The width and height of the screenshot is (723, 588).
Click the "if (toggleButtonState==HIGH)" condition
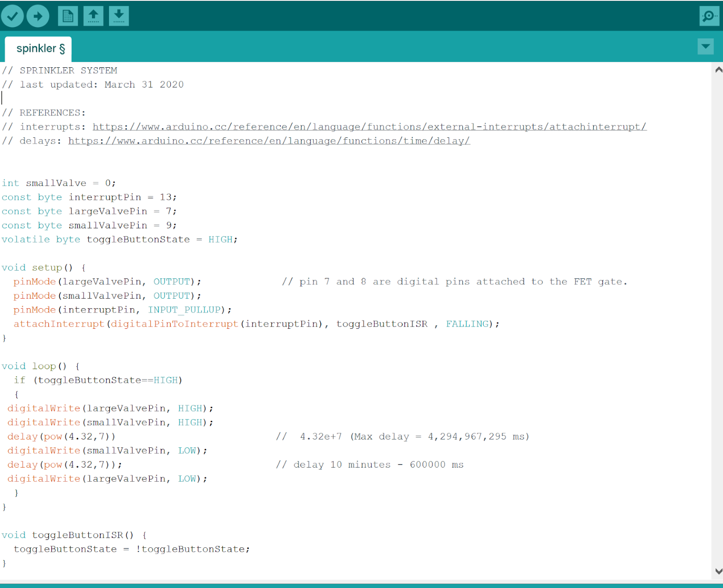(x=98, y=380)
